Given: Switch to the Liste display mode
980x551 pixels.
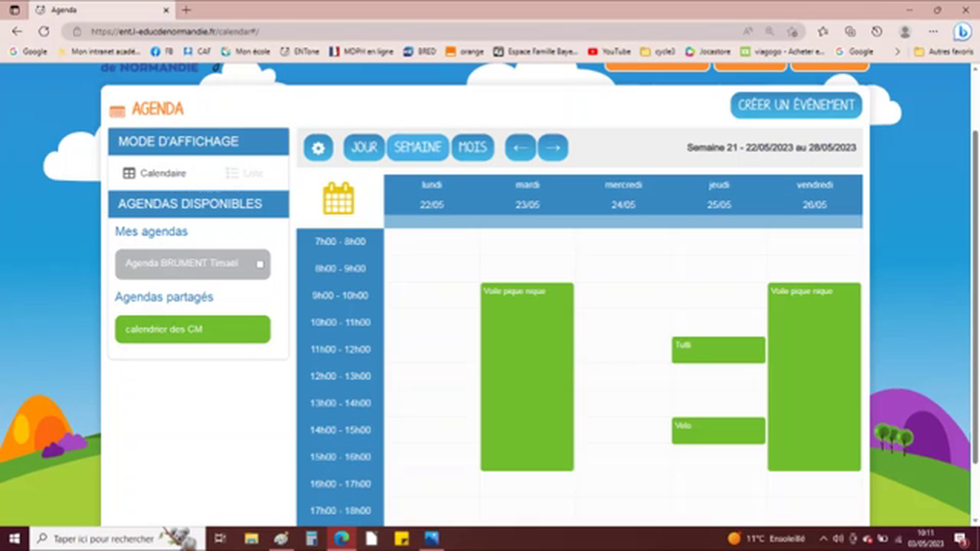Looking at the screenshot, I should [243, 173].
